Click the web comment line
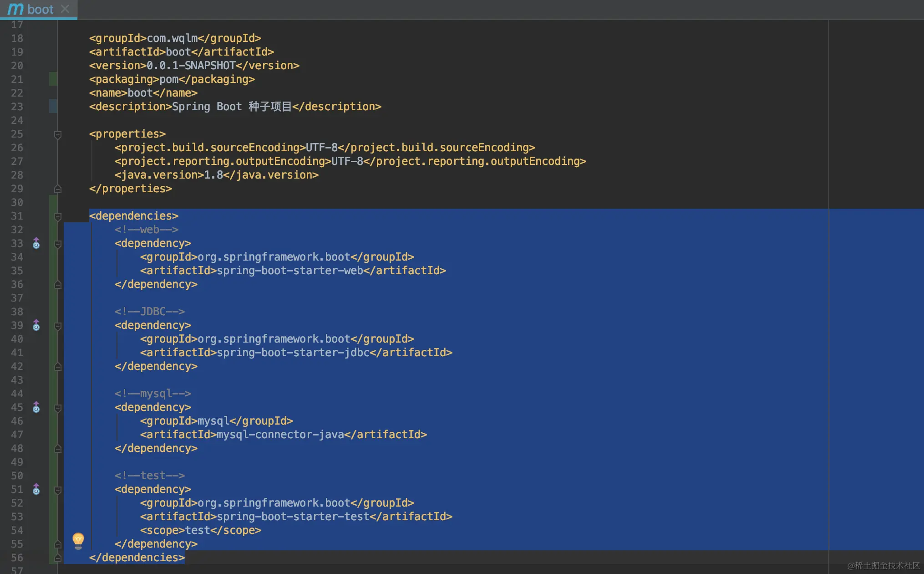Screen dimensions: 924x574 (x=147, y=230)
